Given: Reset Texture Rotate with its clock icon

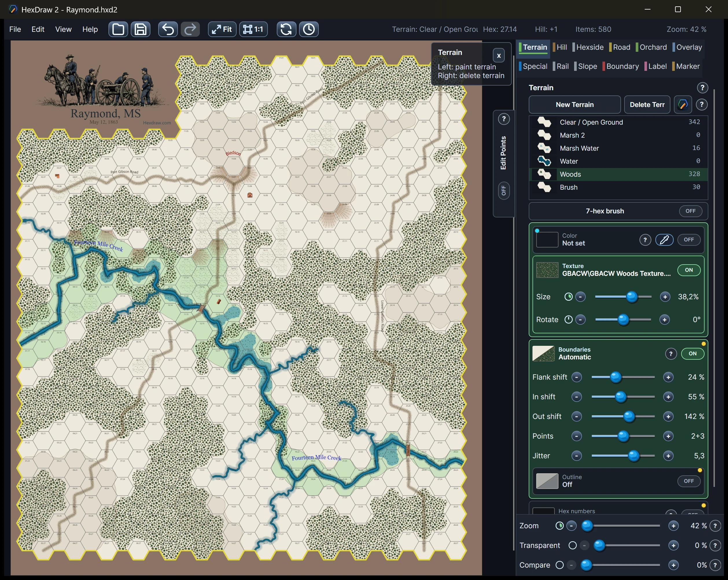Looking at the screenshot, I should (x=568, y=319).
